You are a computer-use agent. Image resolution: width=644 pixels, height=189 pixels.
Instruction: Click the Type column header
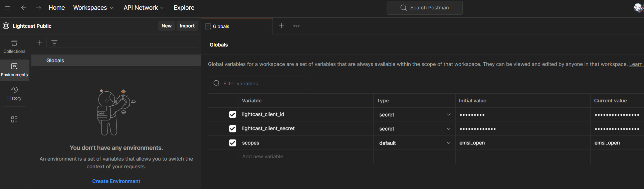click(383, 101)
